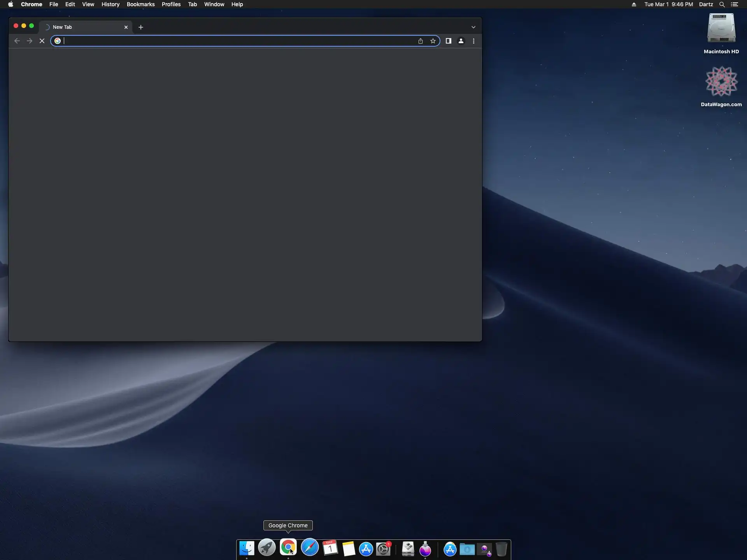Open Safari from the dock
This screenshot has width=747, height=560.
(x=310, y=548)
